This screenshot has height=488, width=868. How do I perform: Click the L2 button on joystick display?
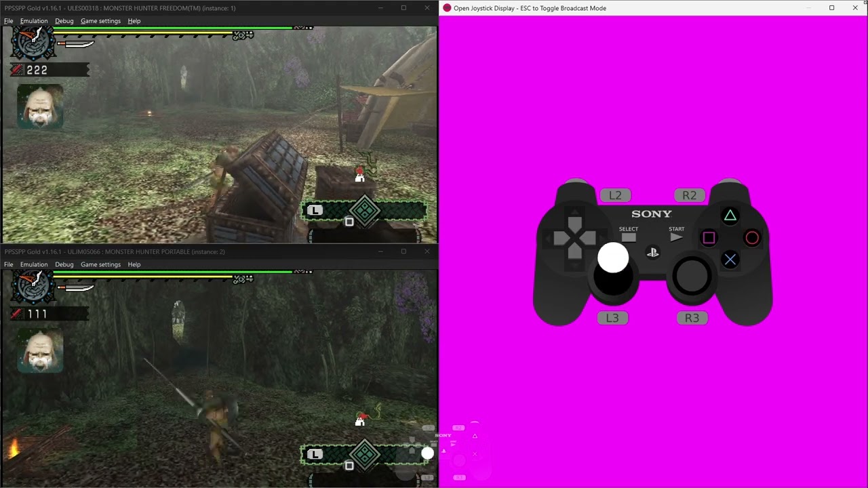pos(615,195)
